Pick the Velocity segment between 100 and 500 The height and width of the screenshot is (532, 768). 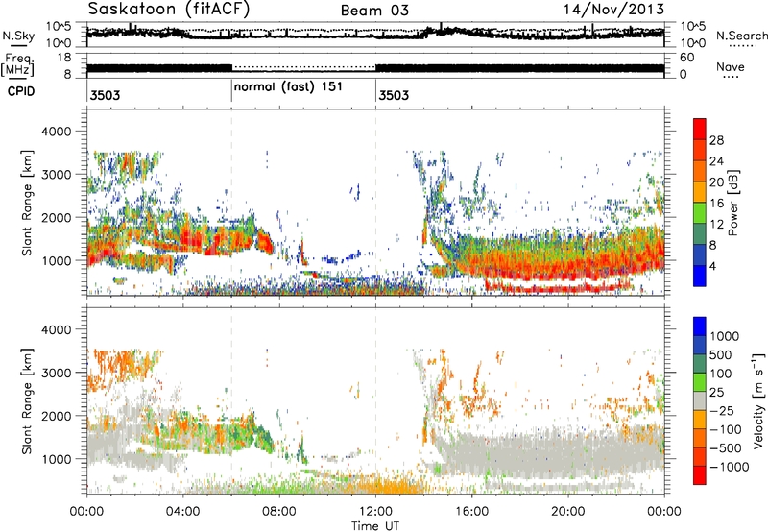pyautogui.click(x=700, y=364)
